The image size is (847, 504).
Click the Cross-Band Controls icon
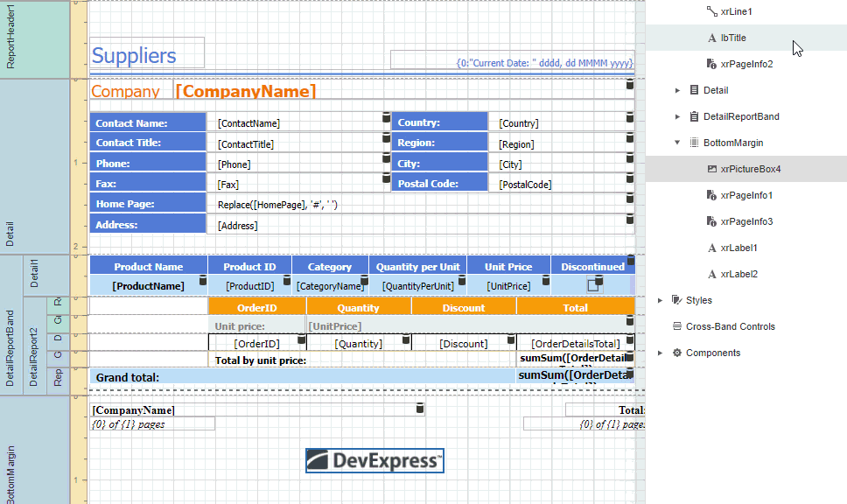click(675, 326)
